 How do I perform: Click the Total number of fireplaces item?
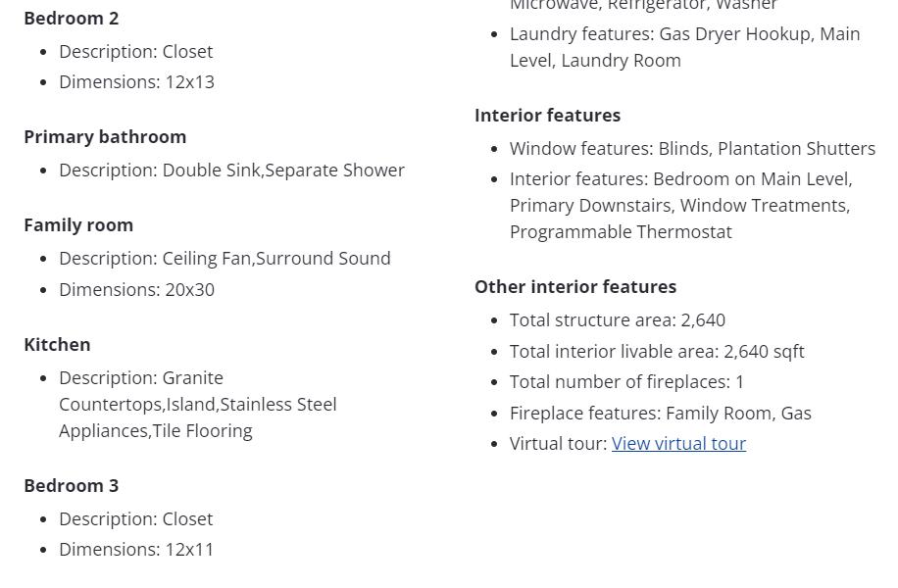pyautogui.click(x=626, y=382)
